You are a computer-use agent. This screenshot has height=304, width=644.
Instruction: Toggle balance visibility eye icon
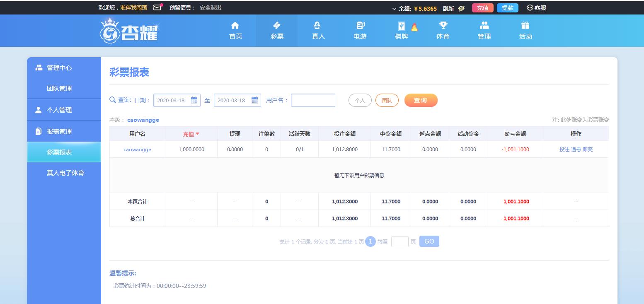click(462, 8)
